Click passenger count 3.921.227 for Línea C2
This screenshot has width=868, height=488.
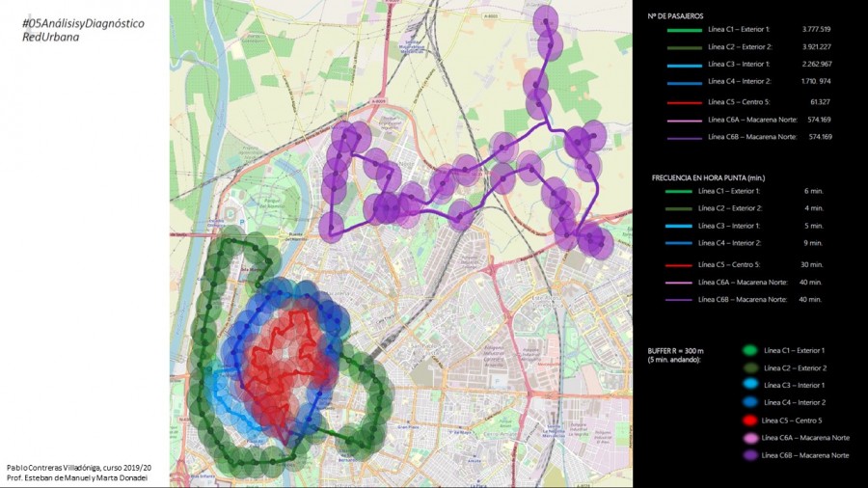click(x=816, y=47)
